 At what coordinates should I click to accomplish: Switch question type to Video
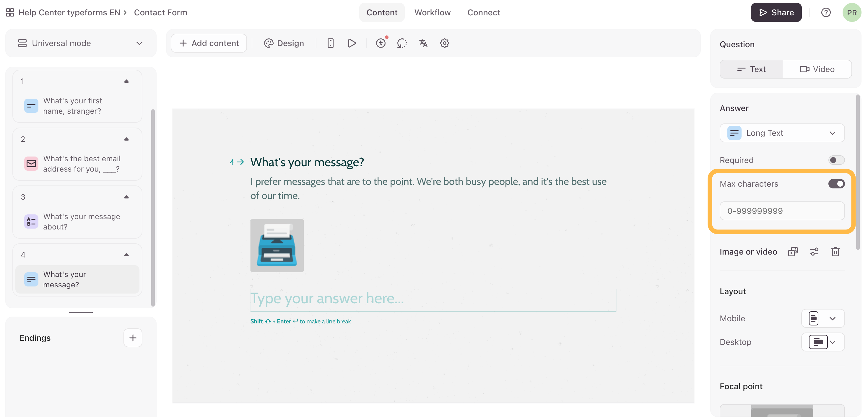(817, 69)
